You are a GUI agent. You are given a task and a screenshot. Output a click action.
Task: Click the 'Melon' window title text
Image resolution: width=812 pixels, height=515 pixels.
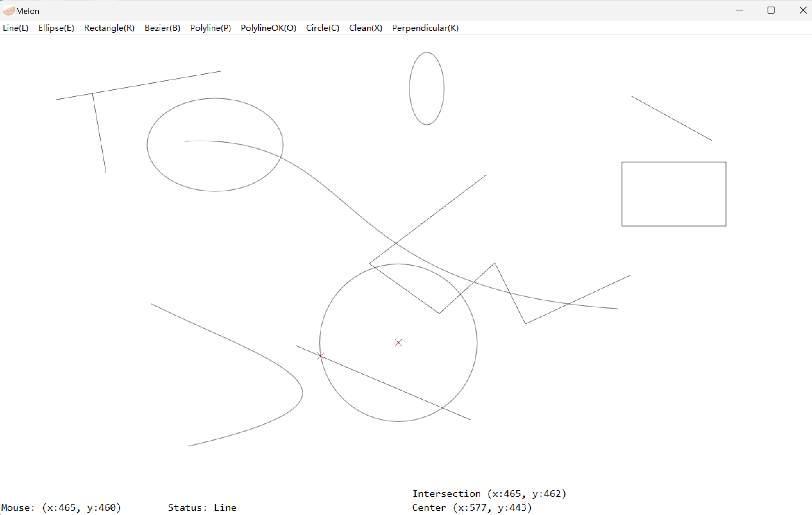28,11
